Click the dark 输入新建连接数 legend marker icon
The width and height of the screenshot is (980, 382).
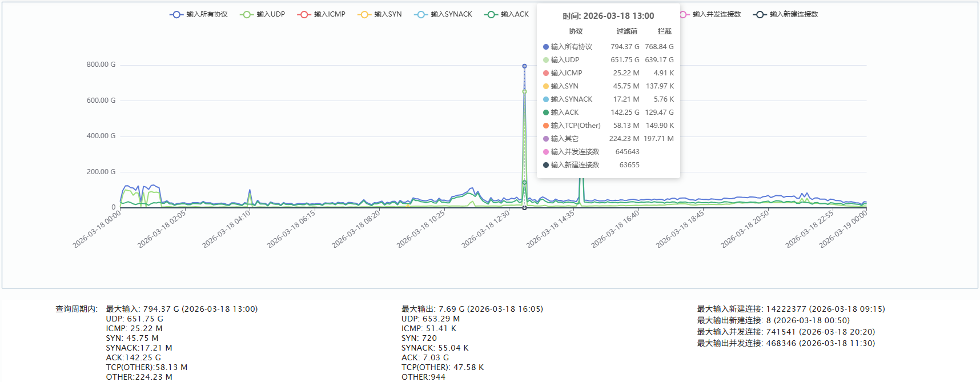tap(760, 14)
